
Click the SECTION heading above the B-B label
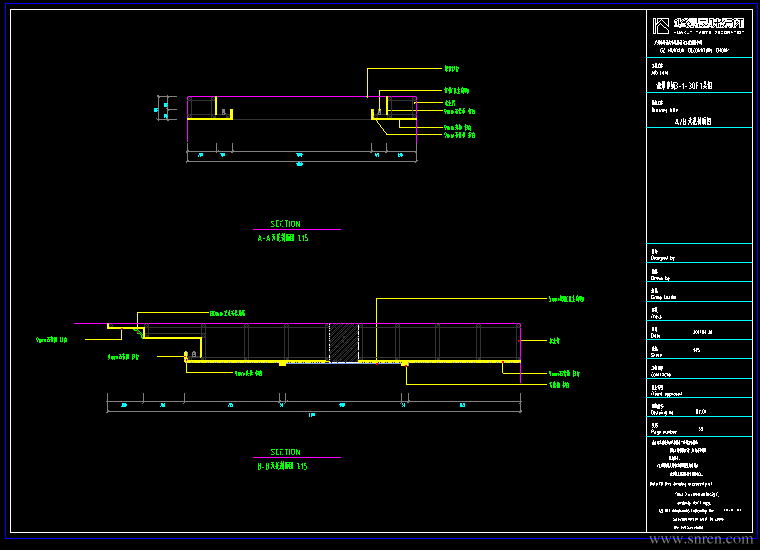click(285, 452)
